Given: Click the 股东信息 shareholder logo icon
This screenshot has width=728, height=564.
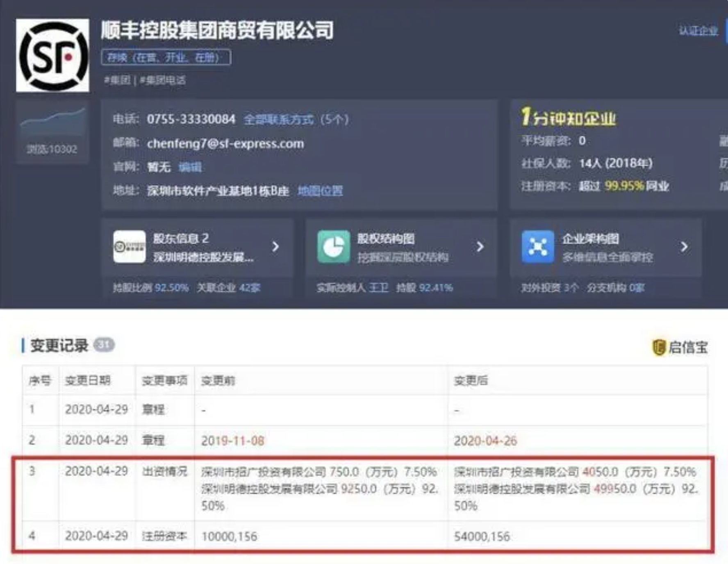Looking at the screenshot, I should [130, 247].
